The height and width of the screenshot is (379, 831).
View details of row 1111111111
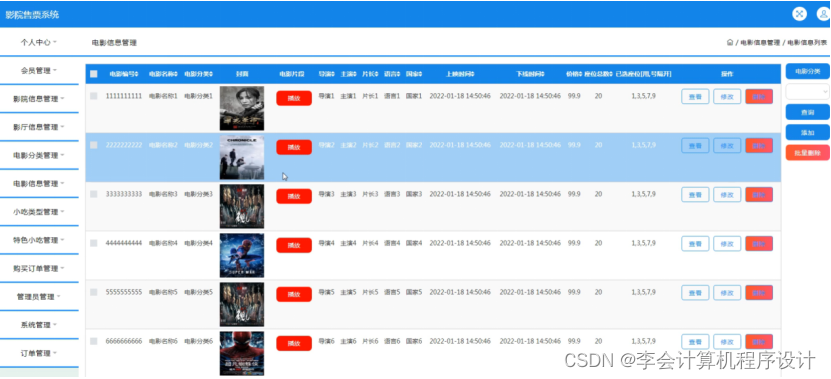pos(695,96)
